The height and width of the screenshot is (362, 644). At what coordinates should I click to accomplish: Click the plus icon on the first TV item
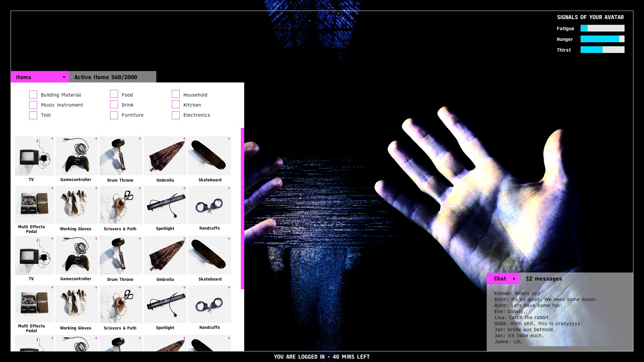pyautogui.click(x=52, y=138)
